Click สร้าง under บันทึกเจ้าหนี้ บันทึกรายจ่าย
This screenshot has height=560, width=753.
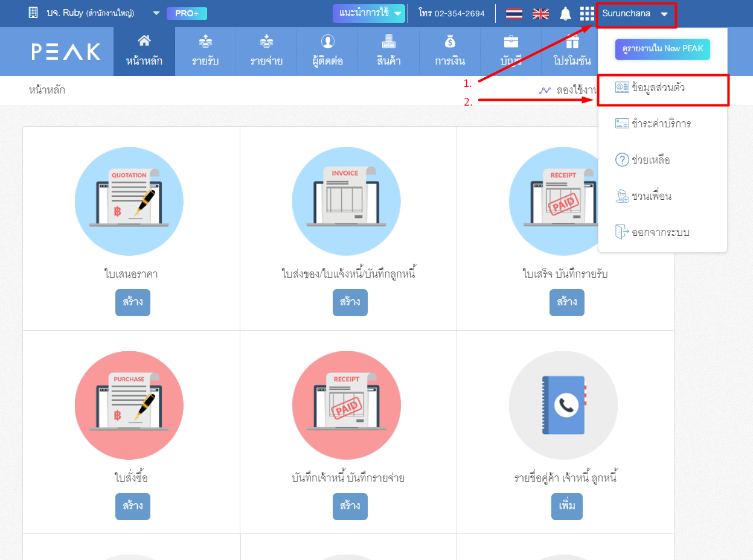click(x=350, y=506)
